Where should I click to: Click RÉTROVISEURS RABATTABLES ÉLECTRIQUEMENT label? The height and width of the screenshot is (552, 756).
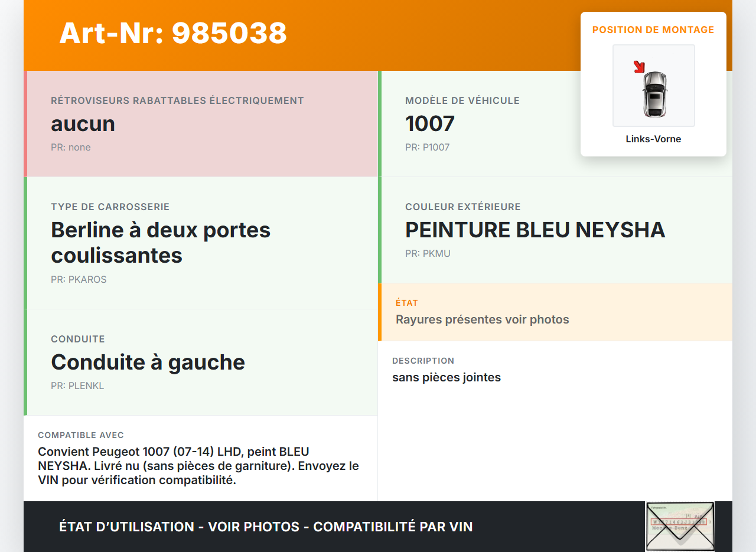(x=177, y=101)
